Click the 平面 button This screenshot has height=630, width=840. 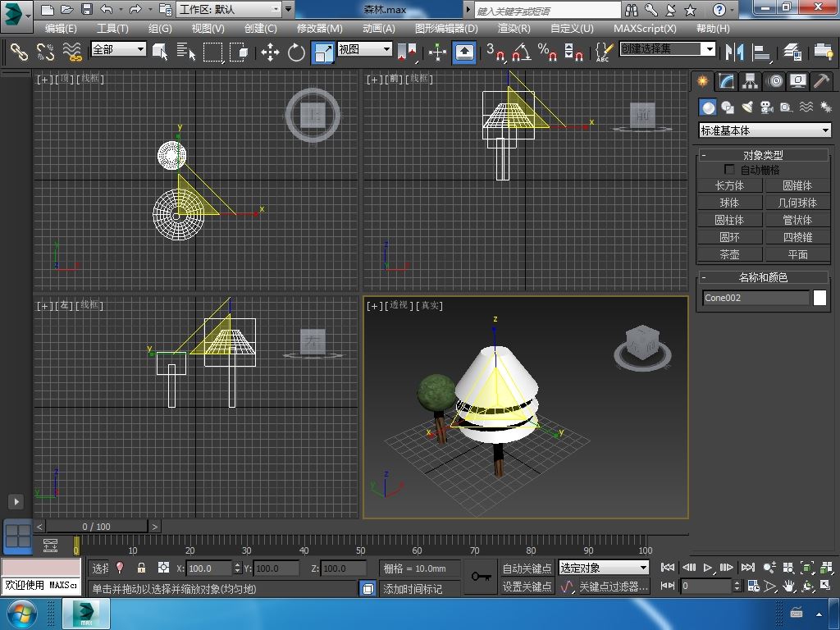(x=797, y=254)
